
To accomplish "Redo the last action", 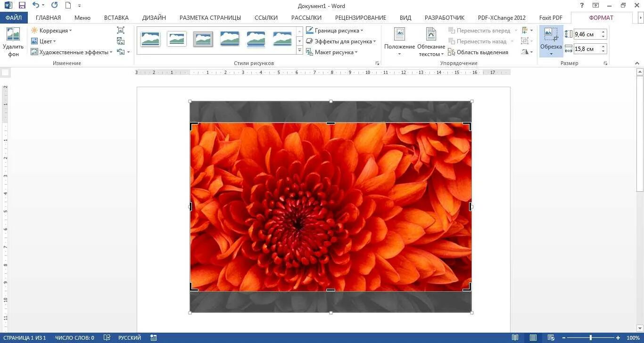I will 54,6.
